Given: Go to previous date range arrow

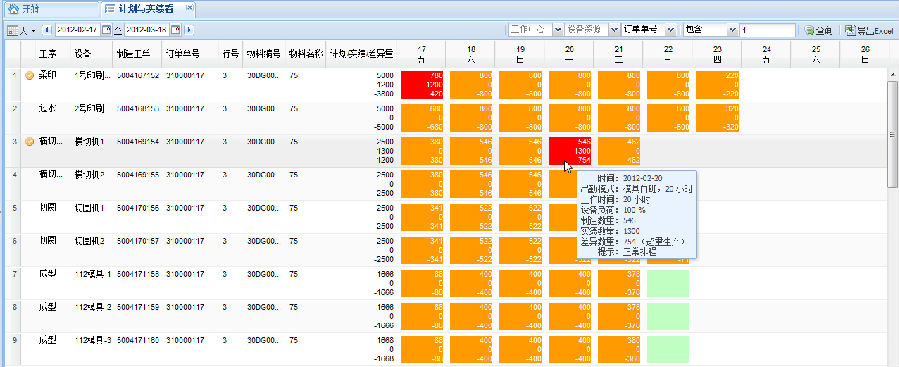Looking at the screenshot, I should pos(47,30).
